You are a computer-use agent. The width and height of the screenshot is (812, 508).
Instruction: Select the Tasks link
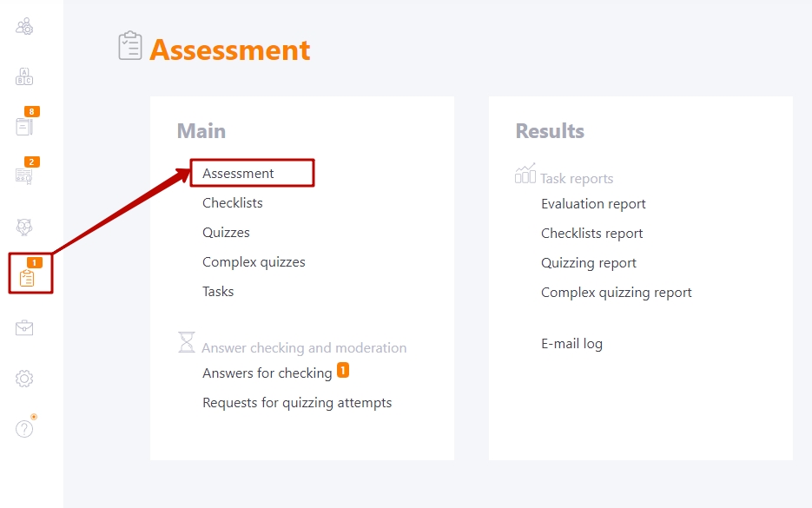[218, 292]
